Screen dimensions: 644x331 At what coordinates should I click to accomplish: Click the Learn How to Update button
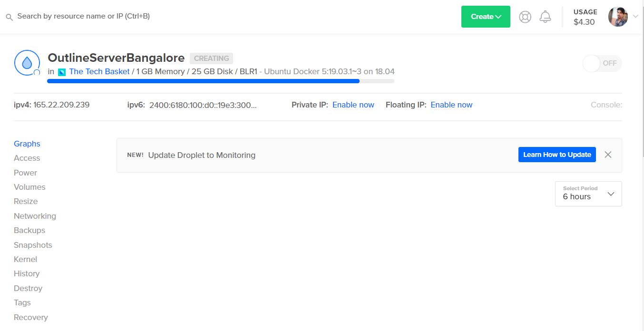tap(557, 155)
